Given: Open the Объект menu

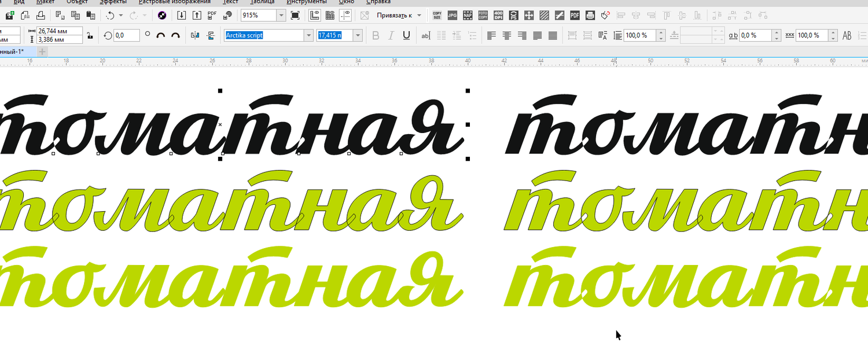Looking at the screenshot, I should click(76, 2).
